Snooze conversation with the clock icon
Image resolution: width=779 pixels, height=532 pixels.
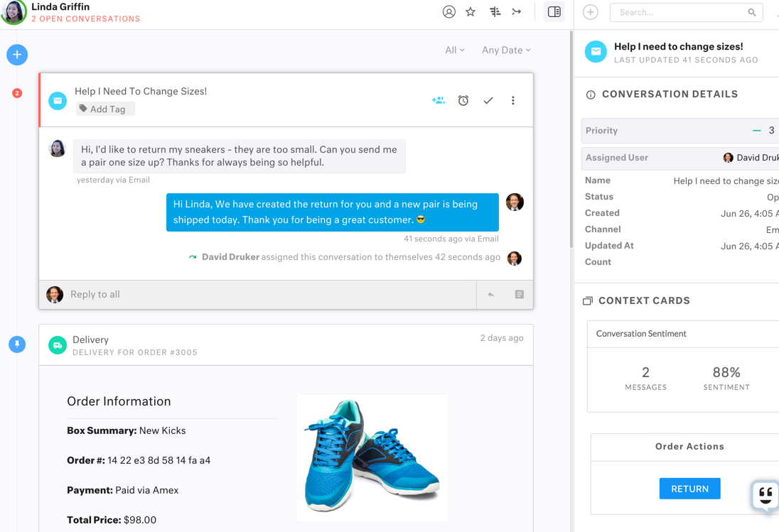463,101
